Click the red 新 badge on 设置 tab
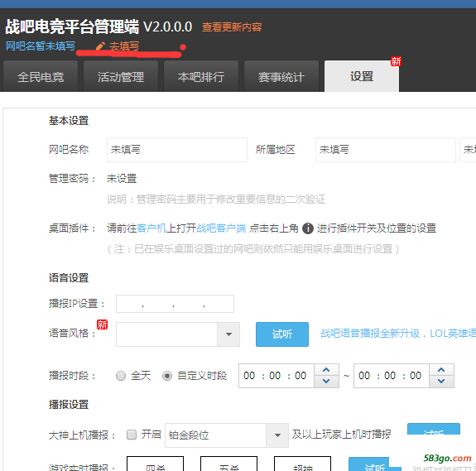Screen dimensions: 476x471 396,61
